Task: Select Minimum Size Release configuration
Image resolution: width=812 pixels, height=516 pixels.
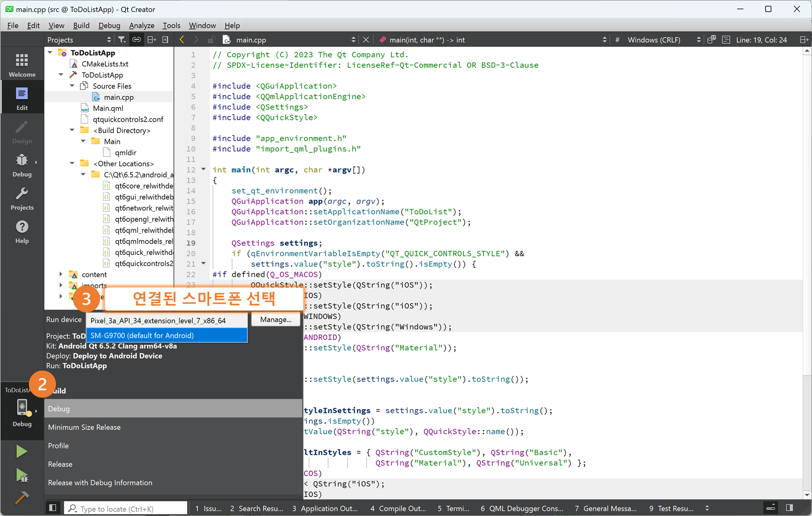Action: tap(173, 427)
